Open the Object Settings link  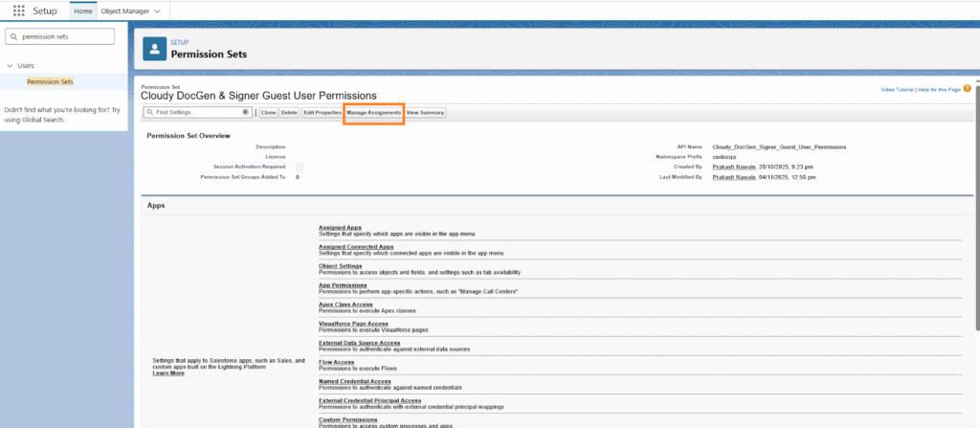(x=341, y=265)
